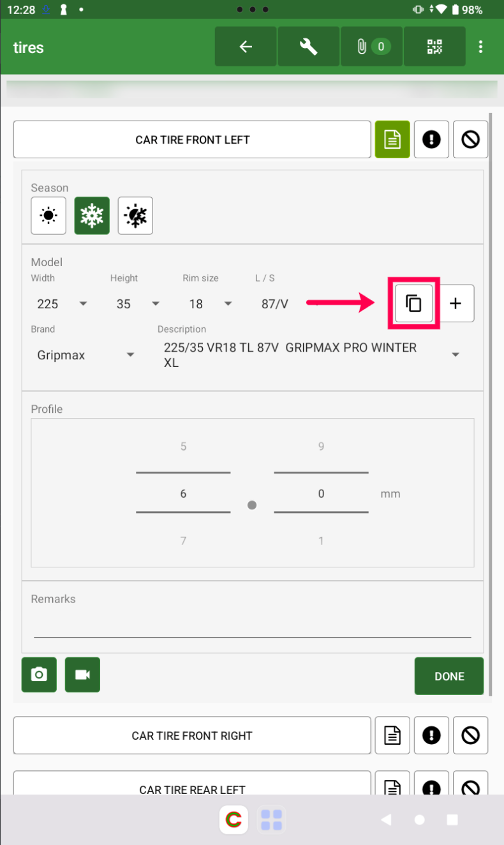The height and width of the screenshot is (845, 504).
Task: Tap the plus button to add model
Action: pyautogui.click(x=456, y=303)
